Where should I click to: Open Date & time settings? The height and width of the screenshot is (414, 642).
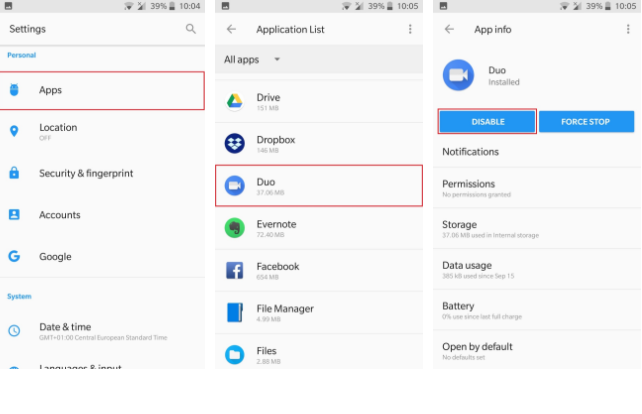(x=102, y=331)
